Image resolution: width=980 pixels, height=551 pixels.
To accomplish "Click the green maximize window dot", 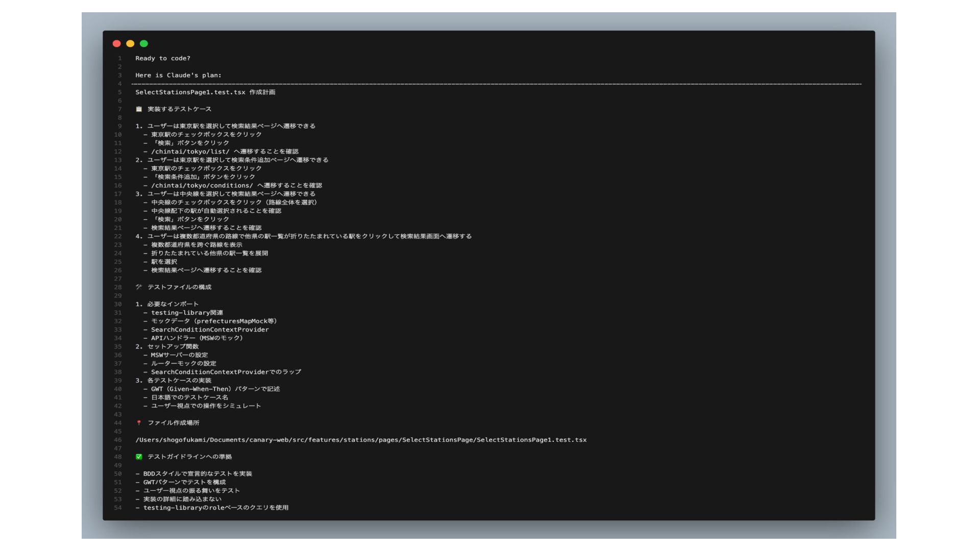I will click(x=144, y=43).
